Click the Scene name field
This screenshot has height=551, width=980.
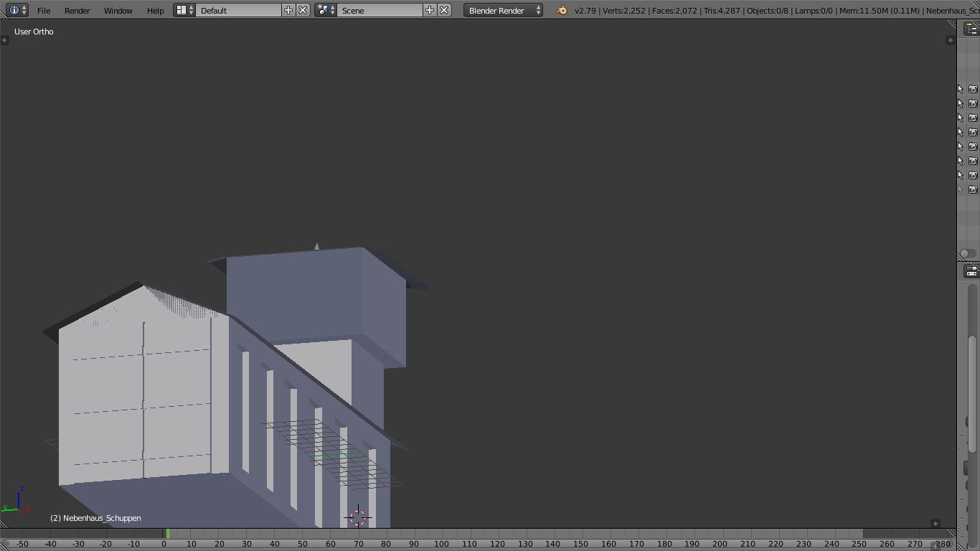click(x=379, y=10)
